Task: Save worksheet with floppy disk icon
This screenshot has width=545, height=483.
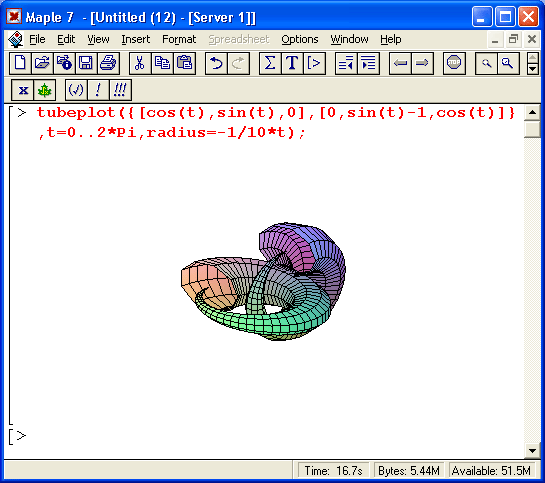Action: click(86, 64)
